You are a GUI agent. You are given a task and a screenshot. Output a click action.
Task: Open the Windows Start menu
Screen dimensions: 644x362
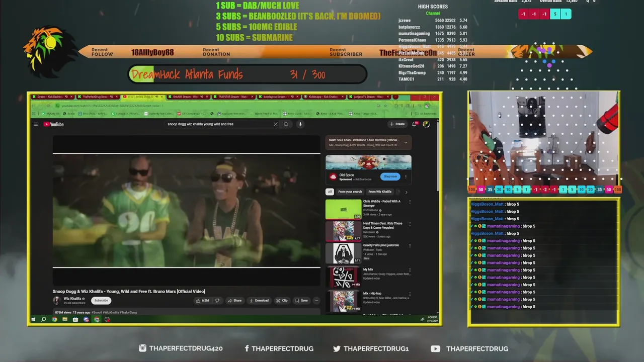(x=34, y=319)
